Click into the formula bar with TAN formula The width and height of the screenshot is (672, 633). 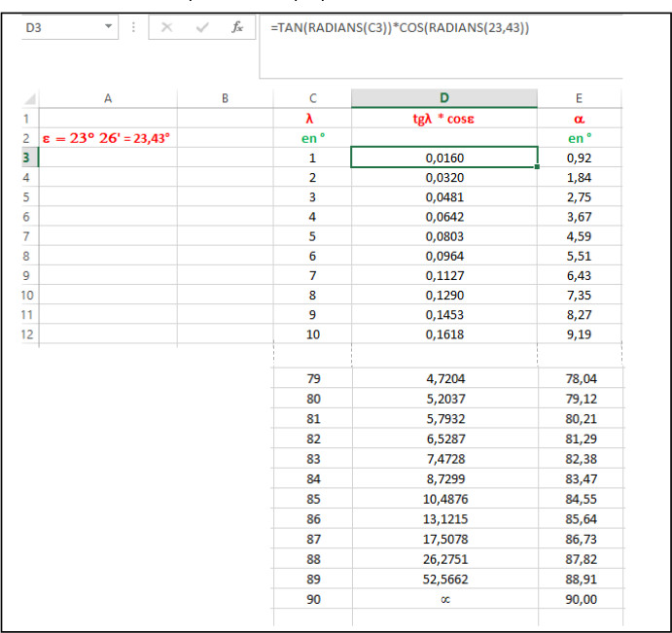point(438,28)
